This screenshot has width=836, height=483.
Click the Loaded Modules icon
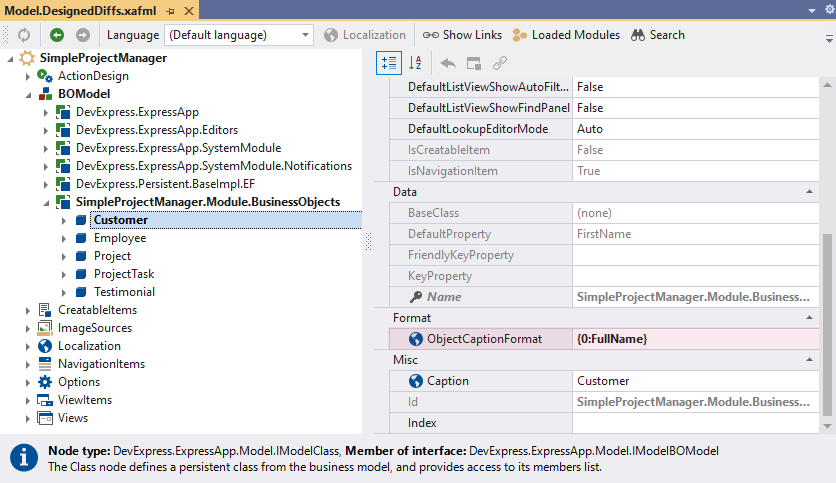(x=519, y=35)
